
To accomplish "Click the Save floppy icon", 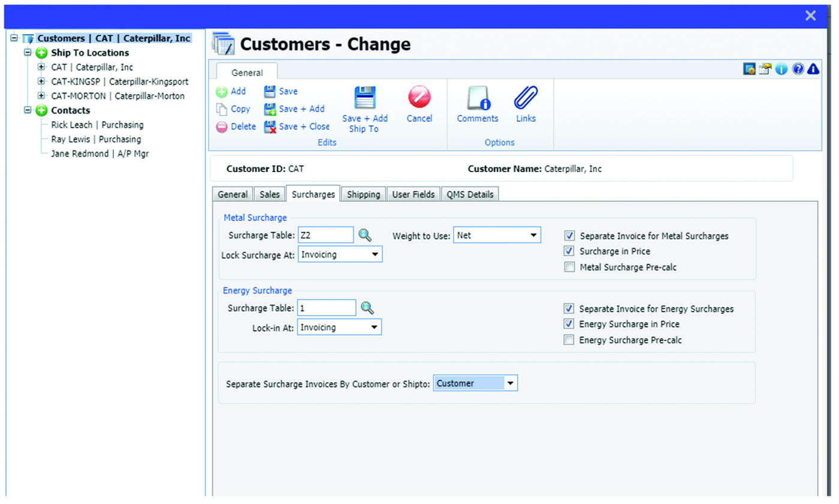I will click(270, 92).
